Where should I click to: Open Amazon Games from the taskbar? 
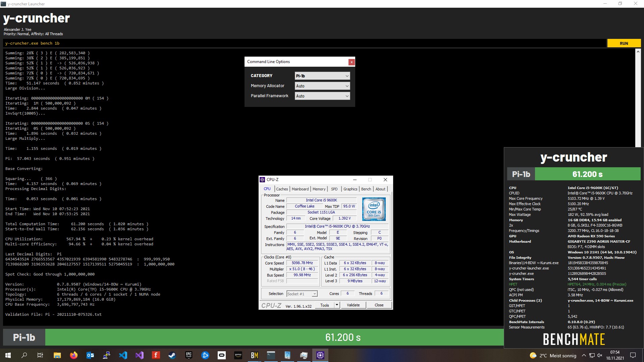click(238, 355)
